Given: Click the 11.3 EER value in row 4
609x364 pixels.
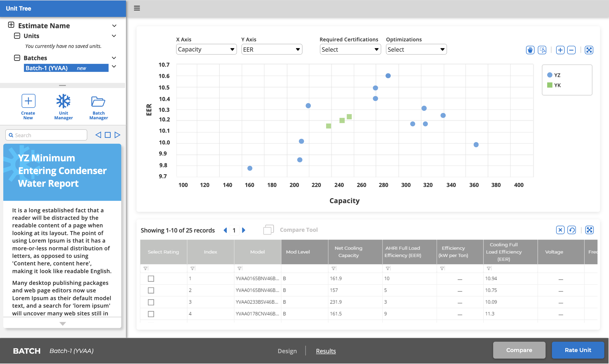Looking at the screenshot, I should pyautogui.click(x=489, y=314).
